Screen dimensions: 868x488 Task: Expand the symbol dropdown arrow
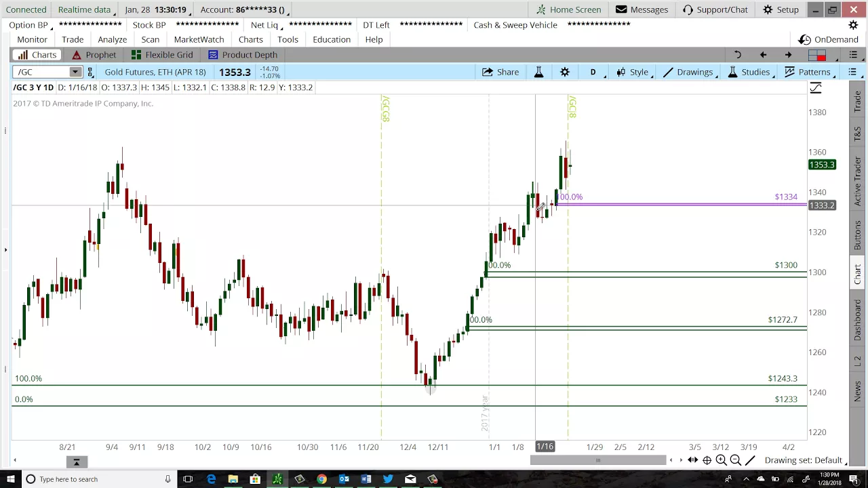[x=75, y=72]
